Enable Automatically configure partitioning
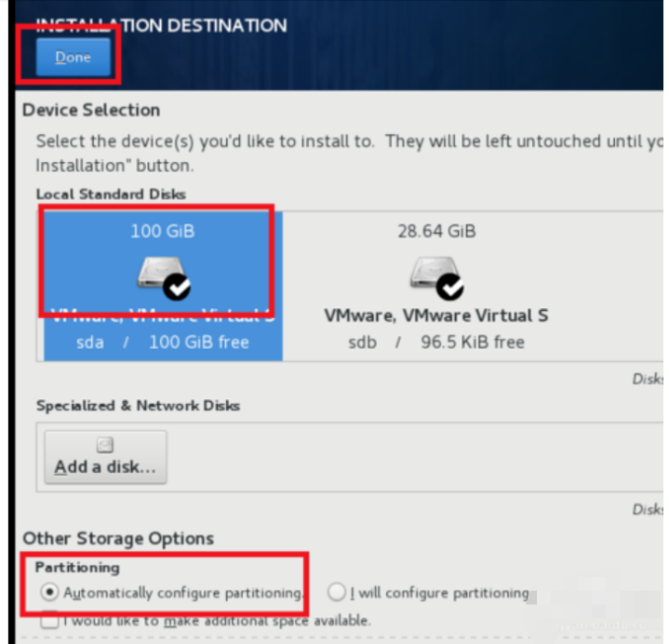The width and height of the screenshot is (669, 644). (47, 593)
